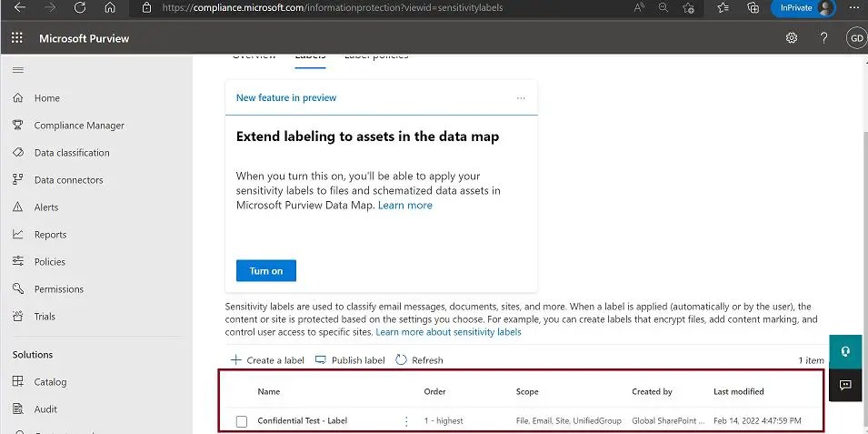This screenshot has height=434, width=868.
Task: Open Purview settings gear icon
Action: tap(792, 37)
